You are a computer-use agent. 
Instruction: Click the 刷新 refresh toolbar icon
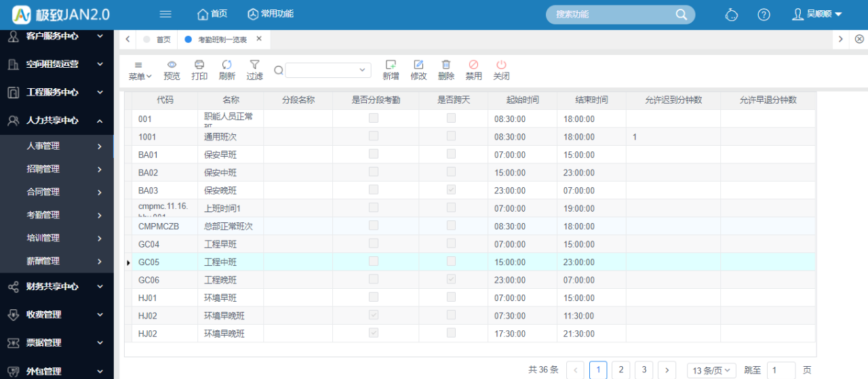click(x=227, y=71)
